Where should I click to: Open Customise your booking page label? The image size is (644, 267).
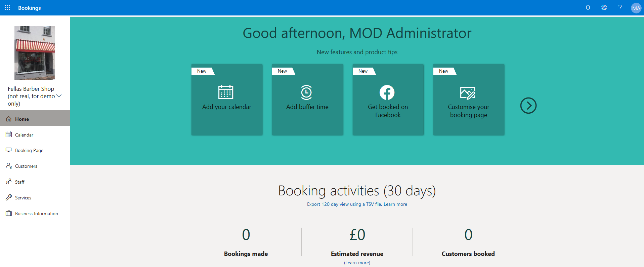pos(469,111)
